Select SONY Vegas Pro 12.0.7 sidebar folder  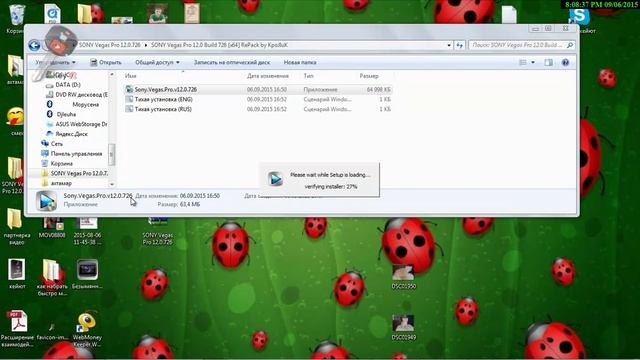[75, 173]
